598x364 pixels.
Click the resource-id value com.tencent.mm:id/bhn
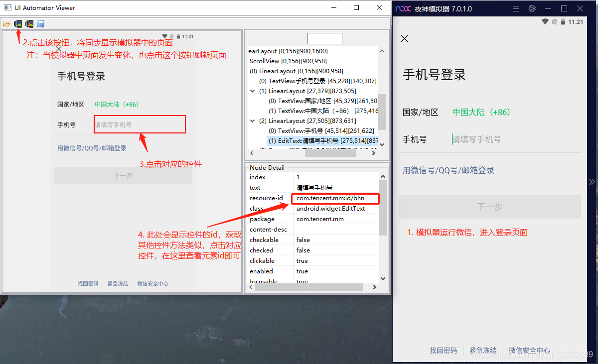point(330,198)
